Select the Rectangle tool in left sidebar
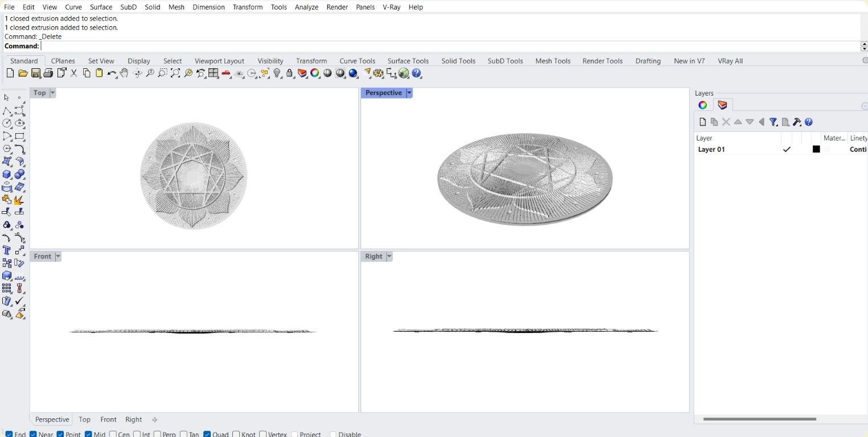Screen dimensions: 868x437 (20, 137)
